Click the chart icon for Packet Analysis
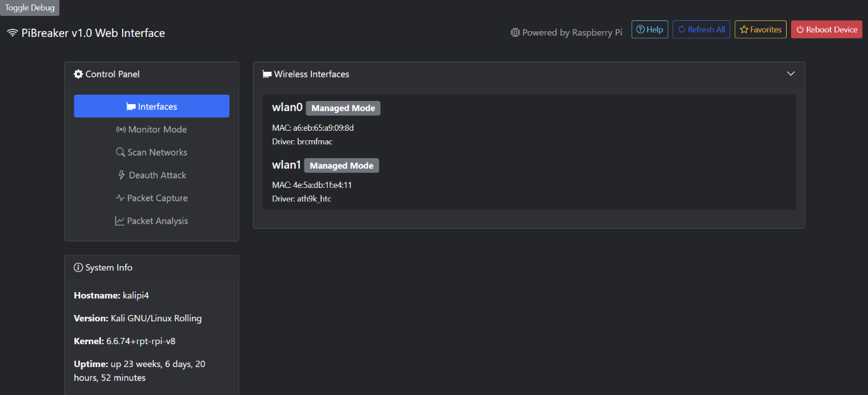Screen dimensions: 868x395 [x=119, y=221]
